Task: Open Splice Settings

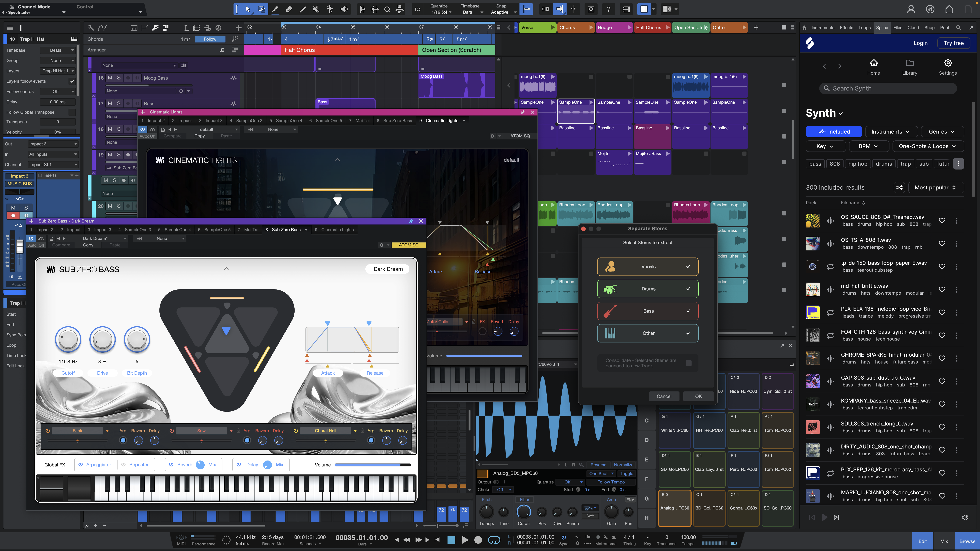Action: [948, 67]
